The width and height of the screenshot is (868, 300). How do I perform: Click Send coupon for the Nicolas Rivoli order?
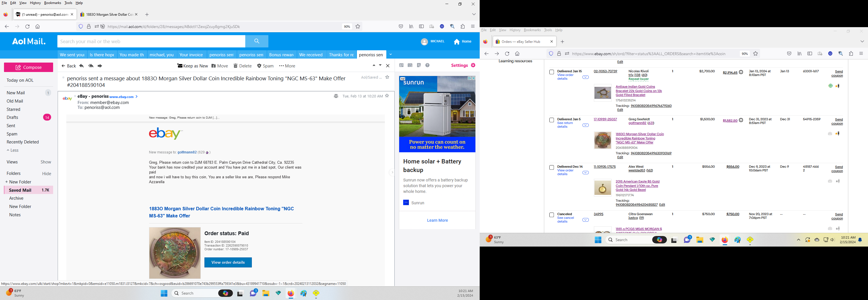(838, 73)
